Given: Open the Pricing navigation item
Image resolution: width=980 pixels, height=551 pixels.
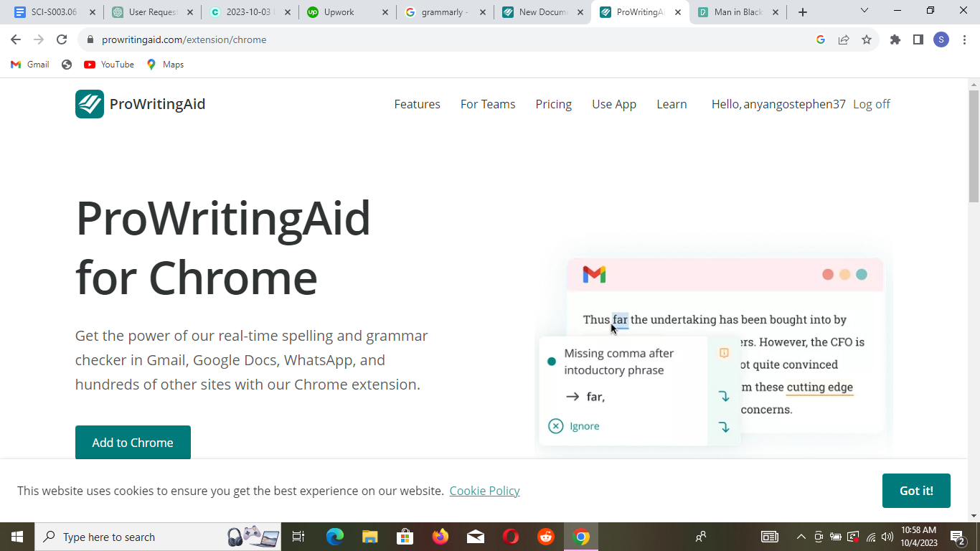Looking at the screenshot, I should [553, 104].
